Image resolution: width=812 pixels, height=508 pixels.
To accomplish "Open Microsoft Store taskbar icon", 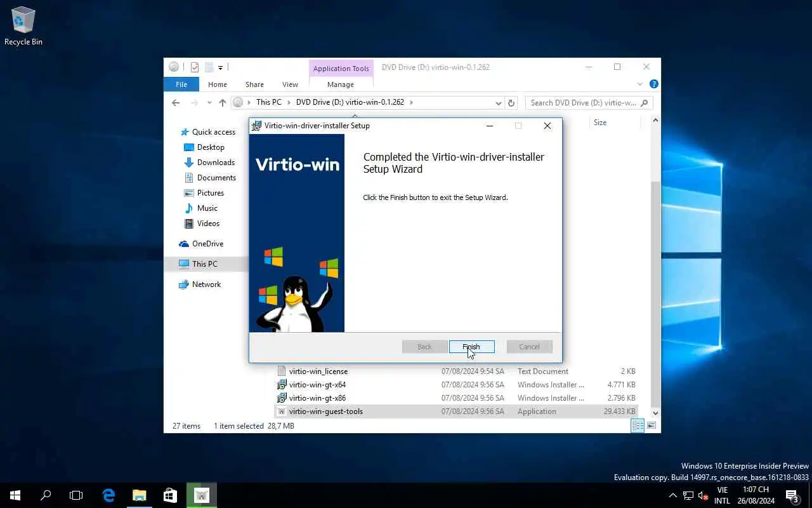I will (x=170, y=495).
